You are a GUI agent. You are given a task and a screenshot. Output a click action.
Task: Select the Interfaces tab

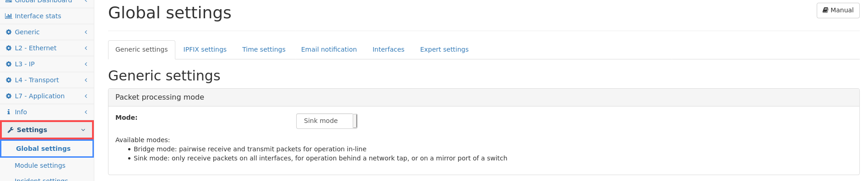(x=388, y=49)
